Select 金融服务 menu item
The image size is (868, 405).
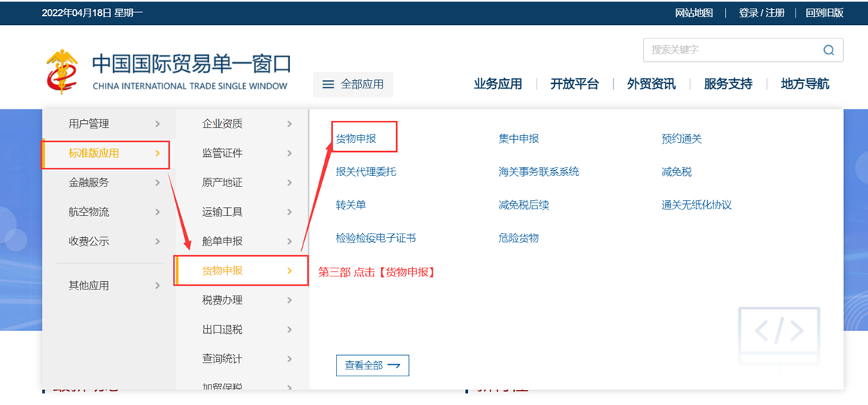pyautogui.click(x=89, y=183)
